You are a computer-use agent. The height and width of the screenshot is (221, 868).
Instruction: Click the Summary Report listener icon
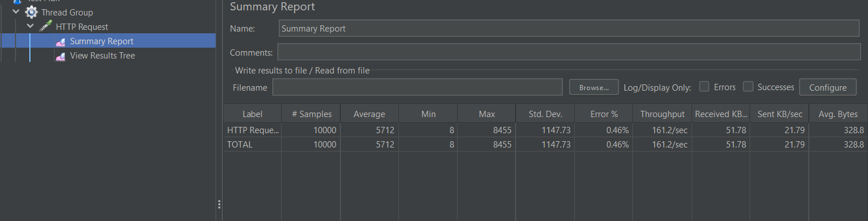[60, 41]
